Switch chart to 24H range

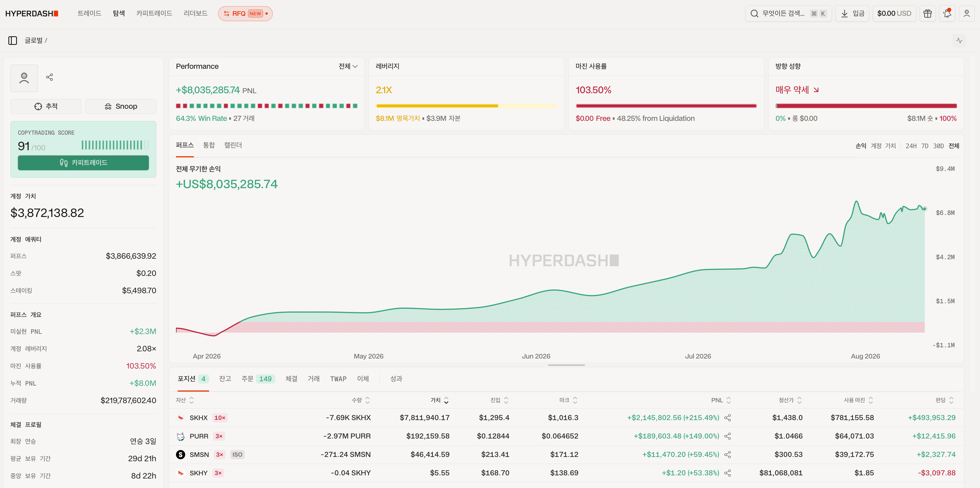point(911,146)
